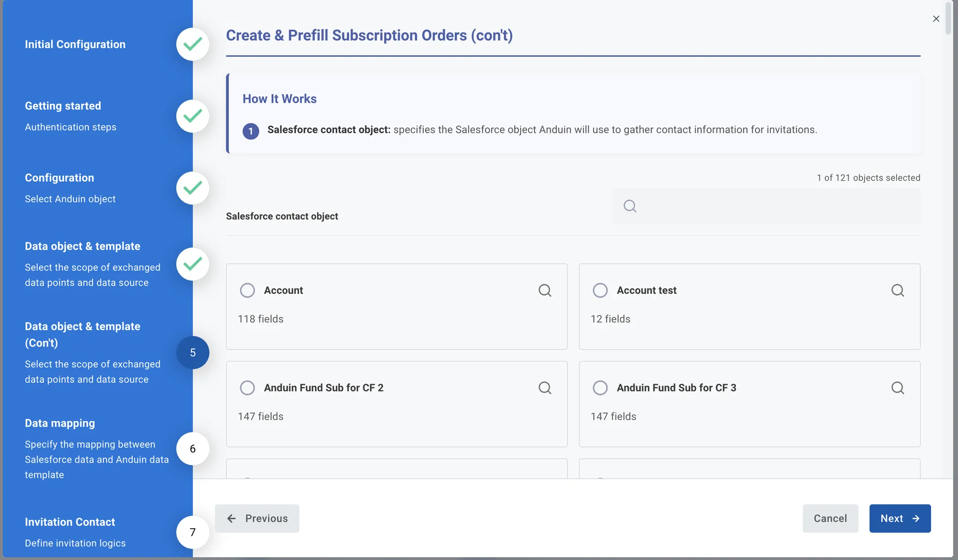Preview fields of Anduin Fund Sub for CF 2

pyautogui.click(x=545, y=388)
